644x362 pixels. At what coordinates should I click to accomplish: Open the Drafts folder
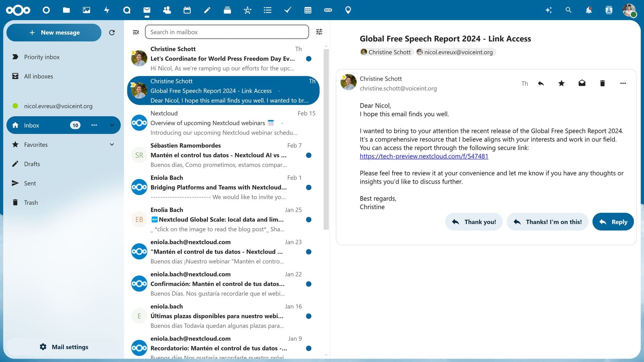[x=63, y=164]
